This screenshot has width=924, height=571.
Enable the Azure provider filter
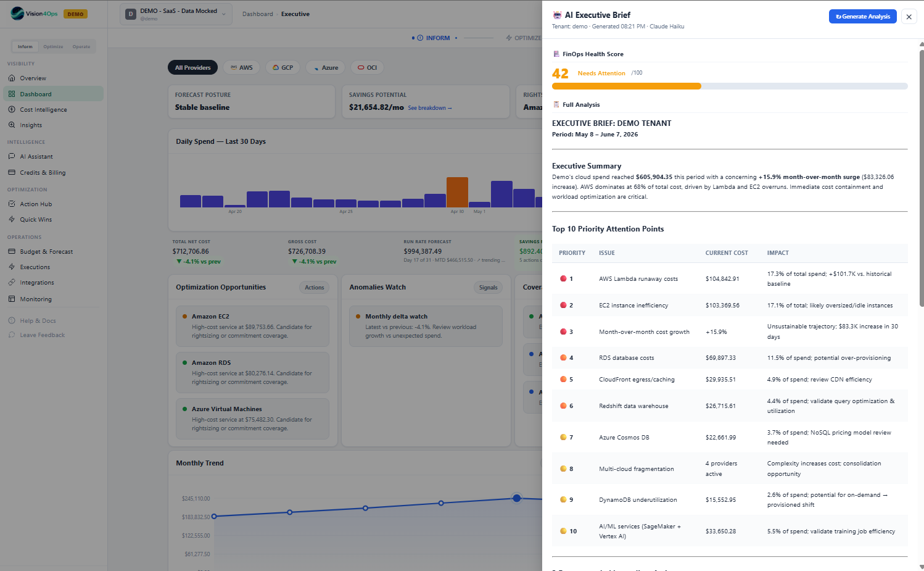click(325, 68)
